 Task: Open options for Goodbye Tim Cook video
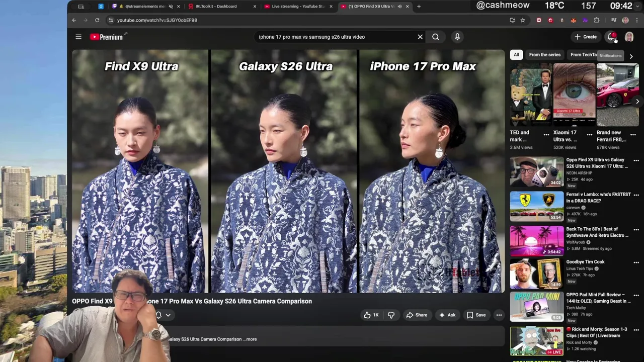[636, 262]
